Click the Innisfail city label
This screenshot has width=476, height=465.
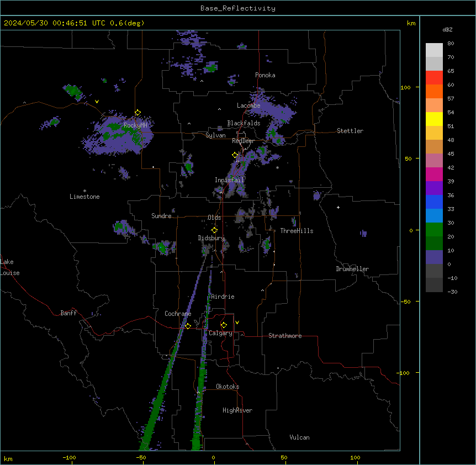click(x=230, y=180)
